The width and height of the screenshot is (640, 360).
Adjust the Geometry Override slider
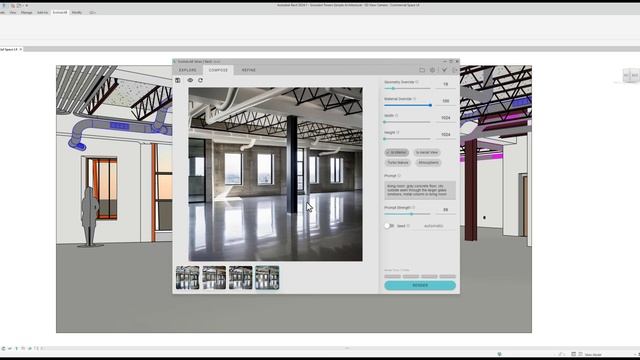407,88
